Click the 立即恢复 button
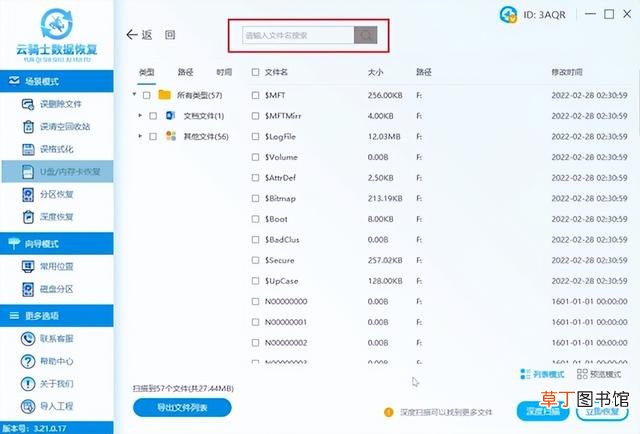The image size is (640, 434). (x=602, y=411)
